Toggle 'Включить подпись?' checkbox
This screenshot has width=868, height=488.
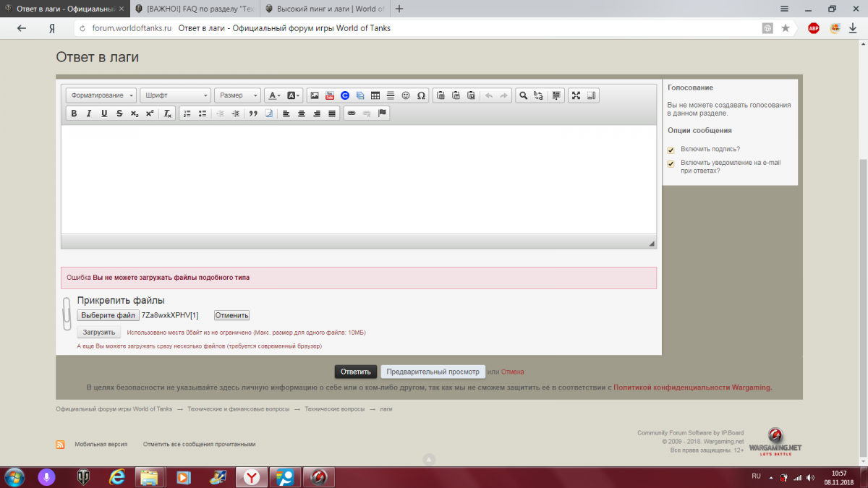coord(671,150)
